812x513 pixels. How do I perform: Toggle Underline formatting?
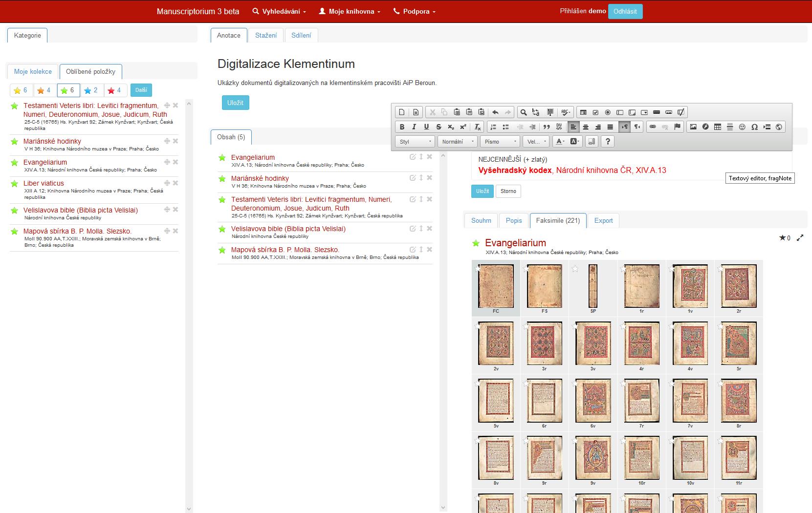pyautogui.click(x=426, y=127)
